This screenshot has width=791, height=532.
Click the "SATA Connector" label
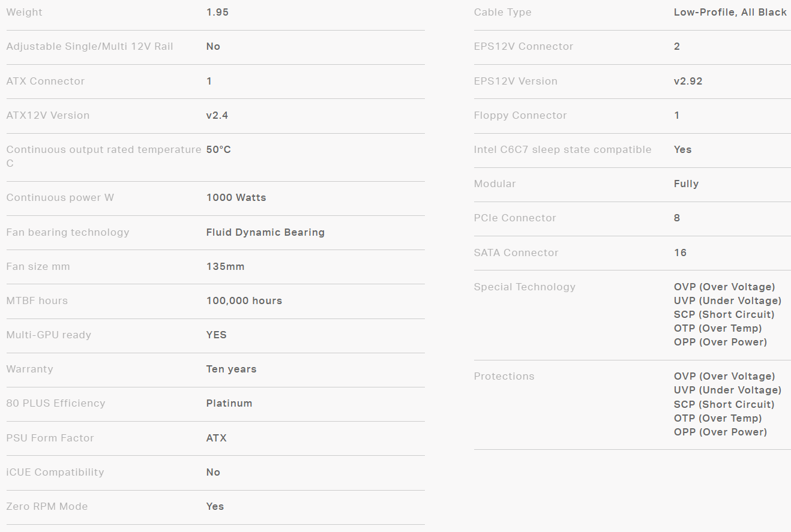click(x=516, y=253)
